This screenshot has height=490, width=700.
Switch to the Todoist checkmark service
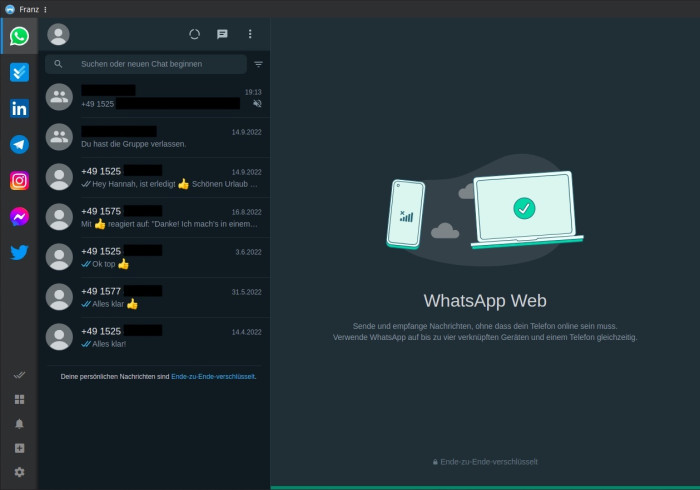(19, 72)
